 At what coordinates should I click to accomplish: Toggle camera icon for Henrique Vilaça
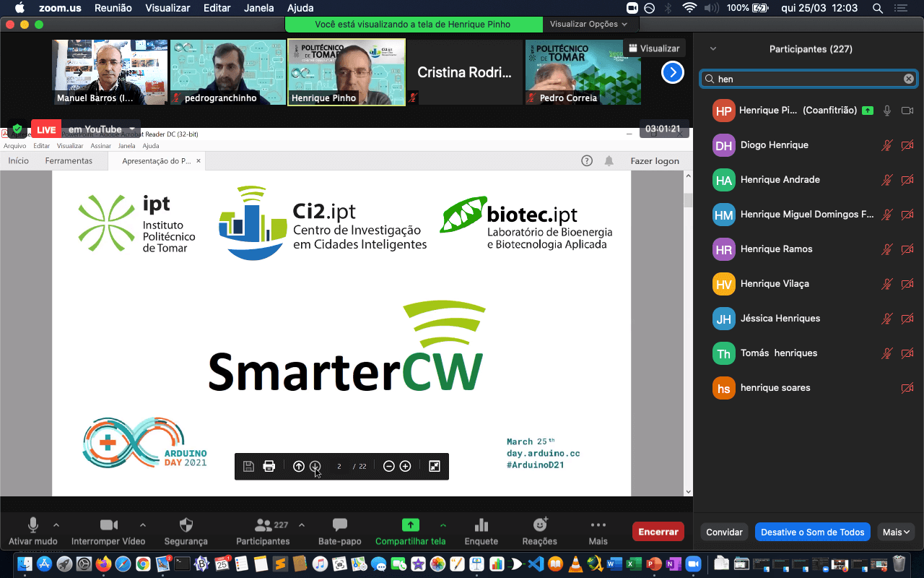click(907, 284)
